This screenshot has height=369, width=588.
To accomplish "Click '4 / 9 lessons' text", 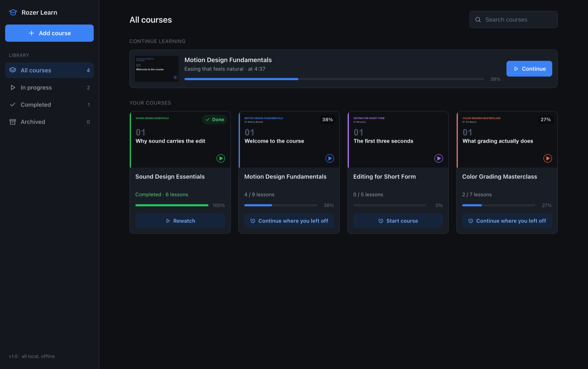I will coord(259,195).
